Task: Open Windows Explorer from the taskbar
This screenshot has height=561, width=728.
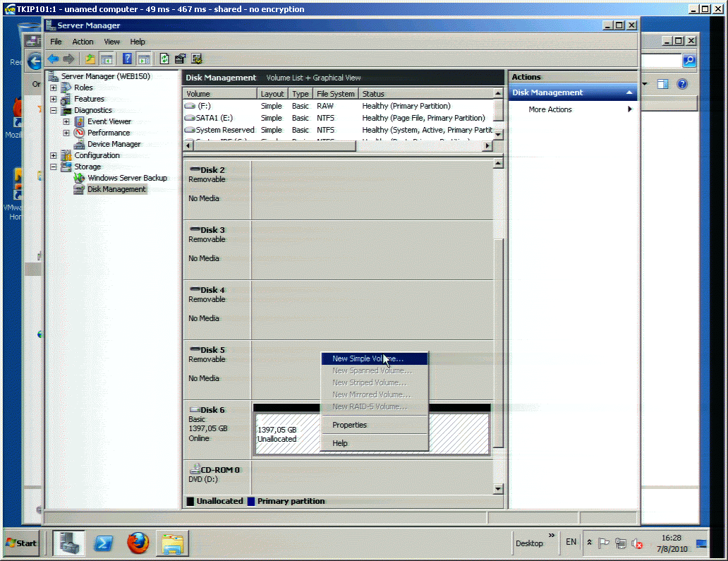Action: [172, 543]
